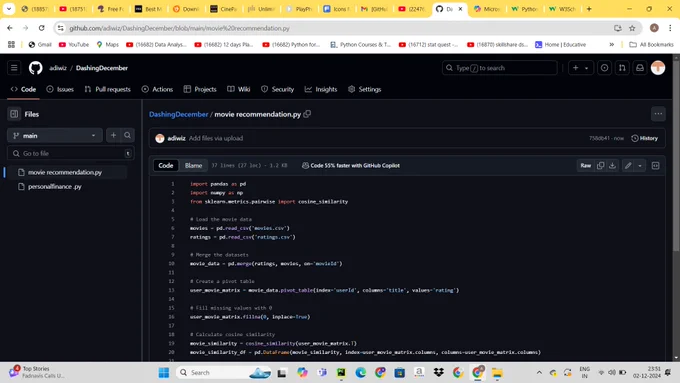Download the raw file
The width and height of the screenshot is (680, 383).
pyautogui.click(x=612, y=165)
